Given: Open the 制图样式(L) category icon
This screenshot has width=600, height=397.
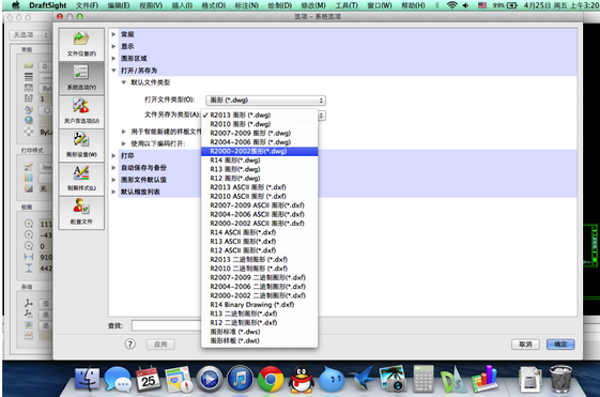Looking at the screenshot, I should pos(81,178).
